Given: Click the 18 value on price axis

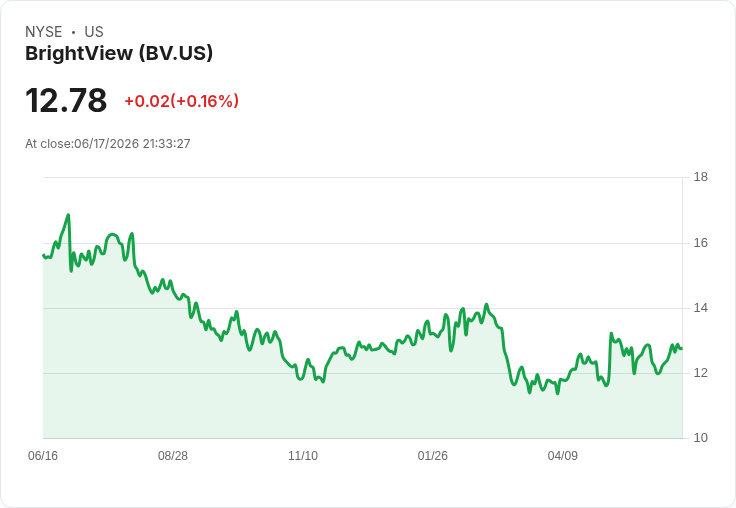Looking at the screenshot, I should coord(701,177).
